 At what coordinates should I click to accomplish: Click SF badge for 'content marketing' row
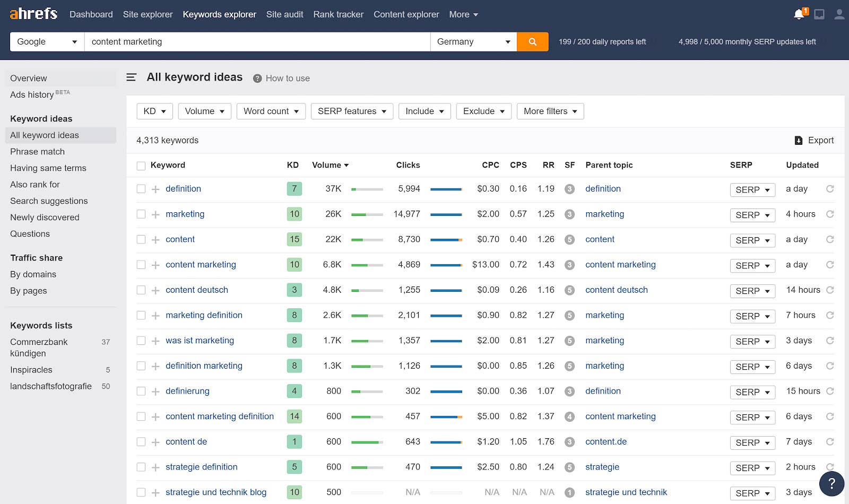569,265
